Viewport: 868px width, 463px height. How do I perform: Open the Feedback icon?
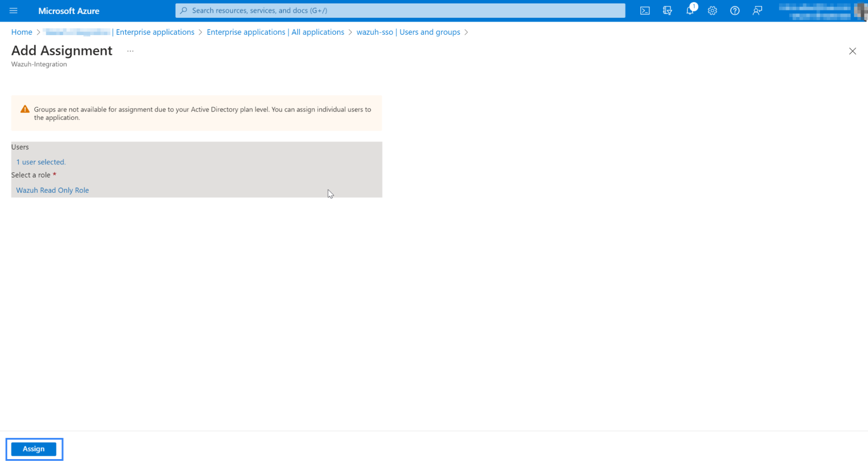[757, 10]
